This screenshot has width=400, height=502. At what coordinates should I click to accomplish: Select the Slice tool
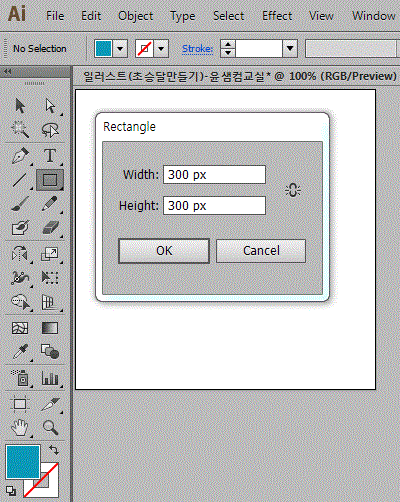coord(50,404)
